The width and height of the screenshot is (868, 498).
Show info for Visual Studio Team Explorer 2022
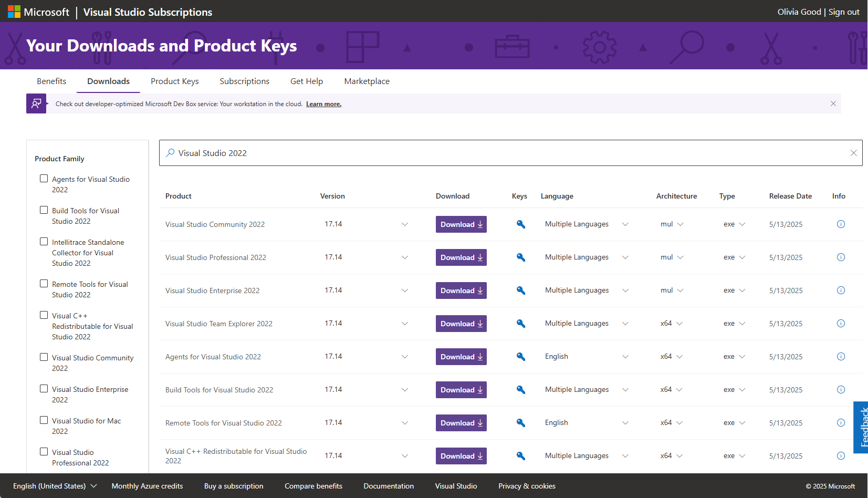point(841,324)
